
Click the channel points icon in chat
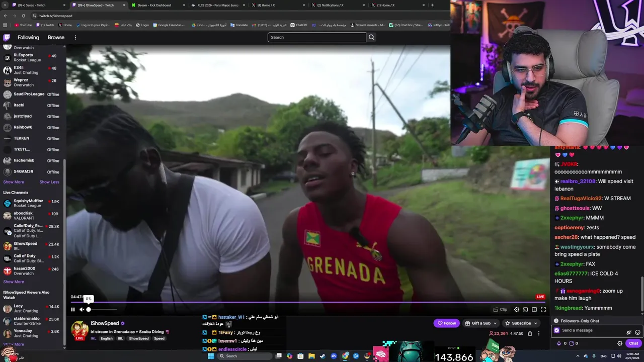(x=572, y=343)
